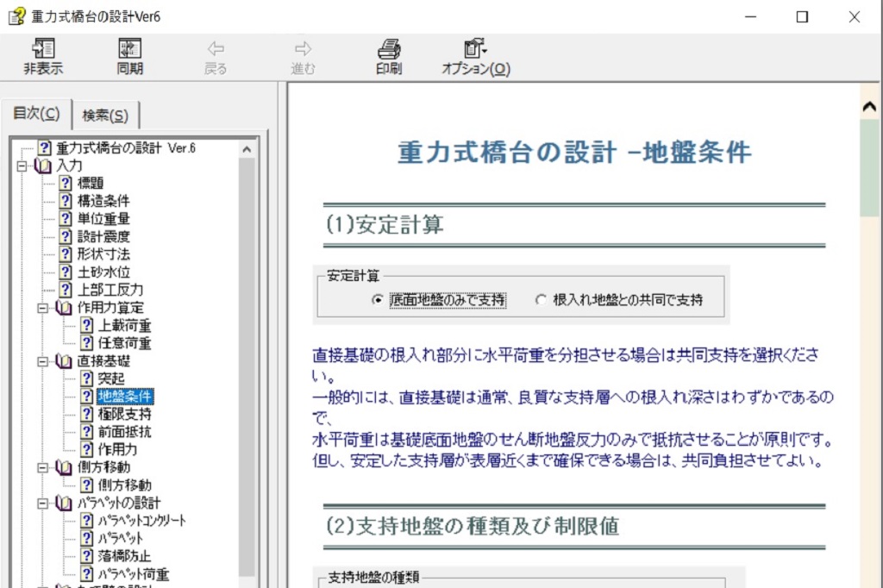Screen dimensions: 883x588
Task: Click the book icon beside 直接基礎
Action: coord(64,361)
